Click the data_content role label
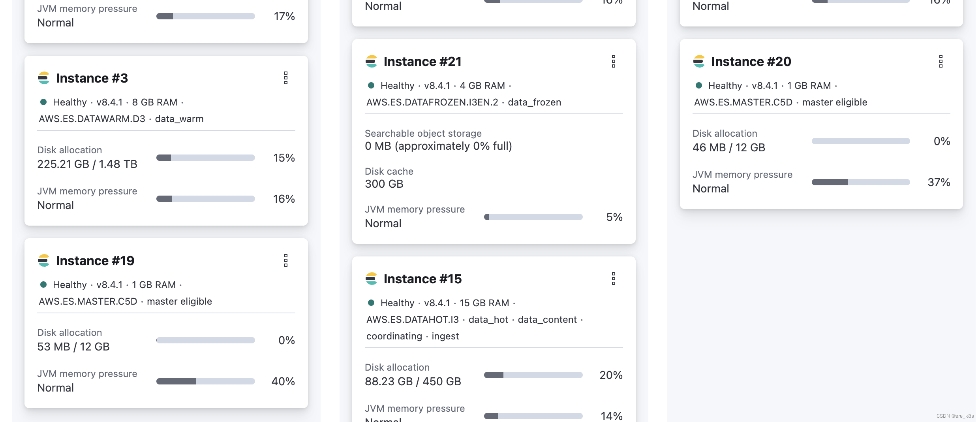The width and height of the screenshot is (980, 422). pyautogui.click(x=547, y=320)
